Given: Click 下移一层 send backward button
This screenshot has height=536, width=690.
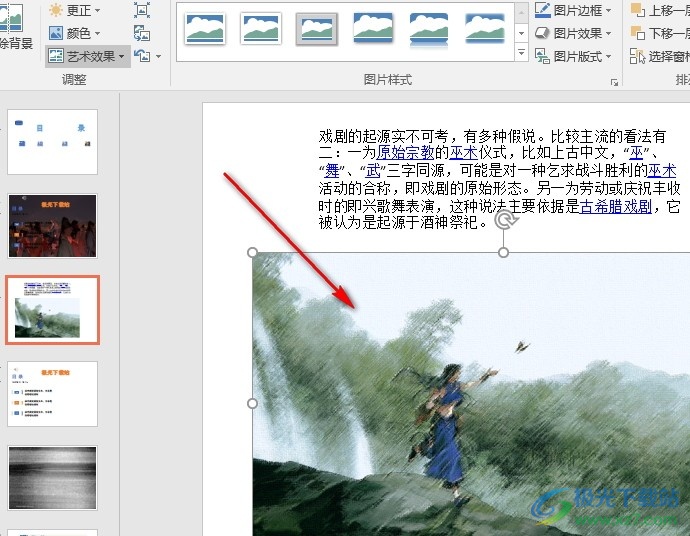Looking at the screenshot, I should click(660, 33).
